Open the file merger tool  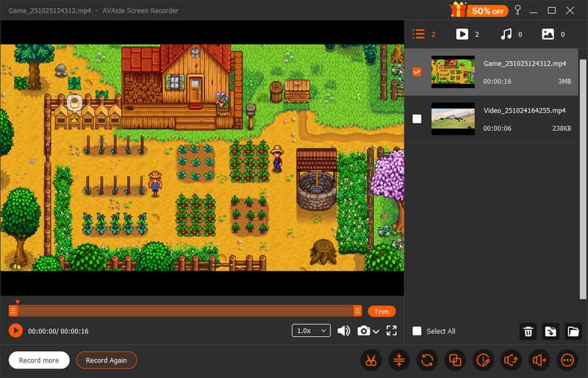pyautogui.click(x=455, y=360)
